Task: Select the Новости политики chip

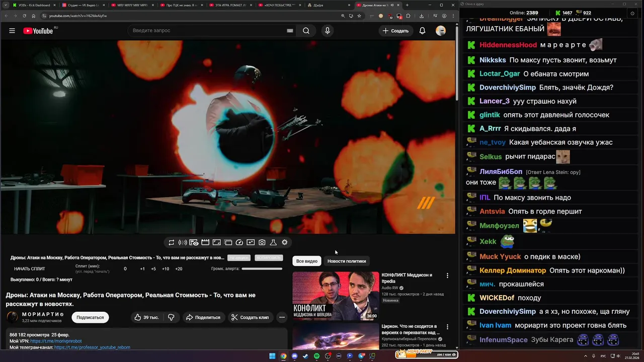Action: [347, 261]
